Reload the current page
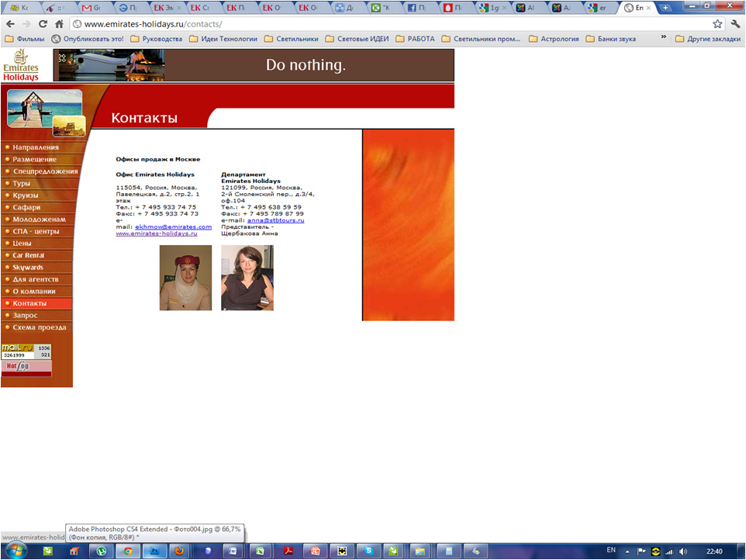Viewport: 746px width, 560px height. tap(43, 24)
